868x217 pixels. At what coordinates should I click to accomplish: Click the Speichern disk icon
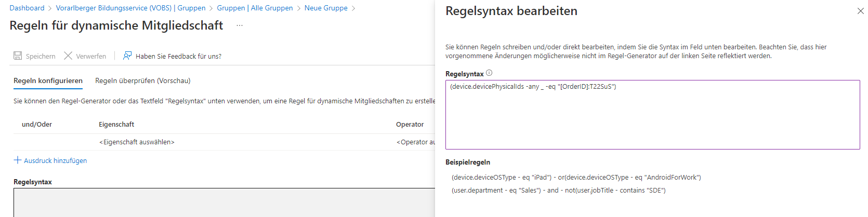[x=18, y=56]
